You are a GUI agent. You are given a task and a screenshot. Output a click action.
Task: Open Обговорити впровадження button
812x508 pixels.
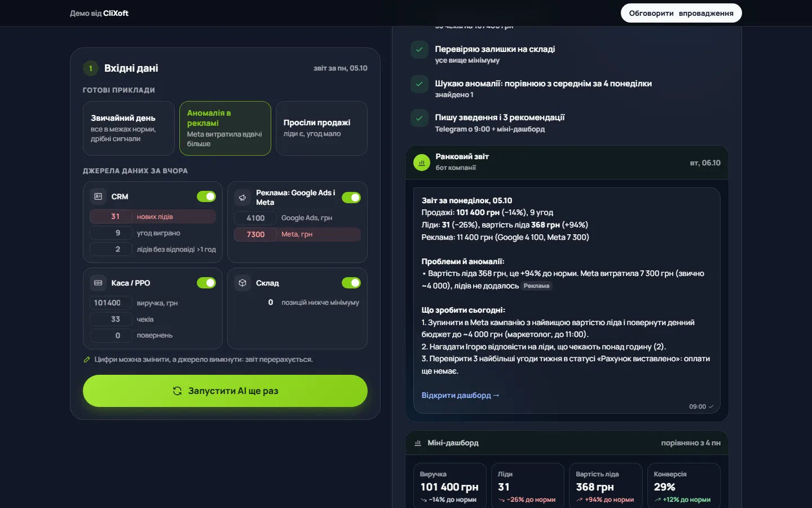coord(681,13)
